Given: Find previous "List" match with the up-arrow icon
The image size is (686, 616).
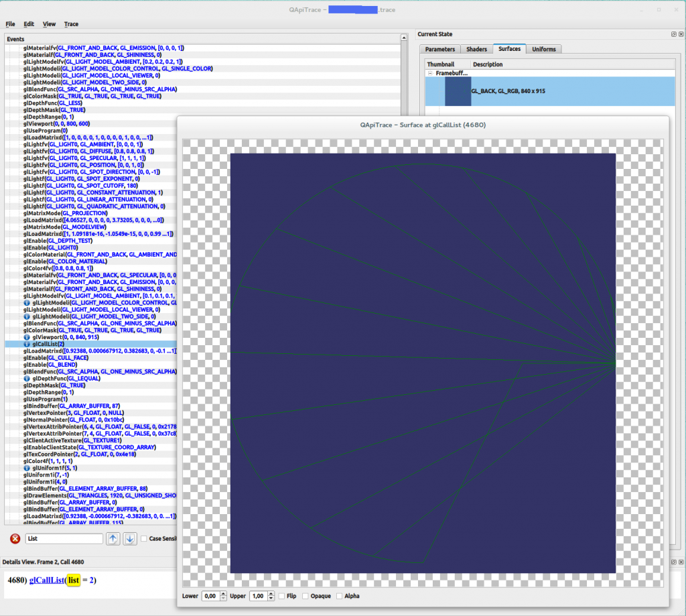Looking at the screenshot, I should (113, 538).
